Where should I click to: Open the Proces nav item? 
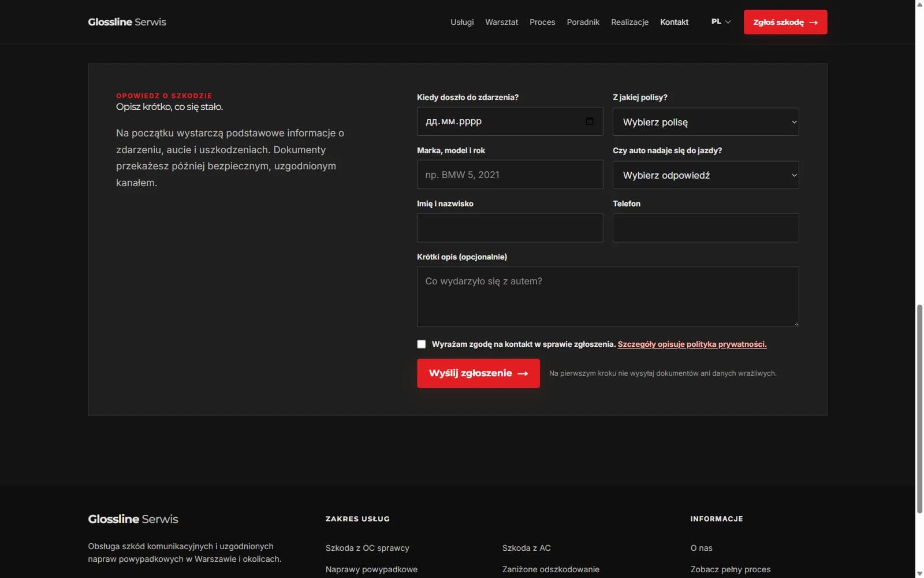click(x=542, y=22)
